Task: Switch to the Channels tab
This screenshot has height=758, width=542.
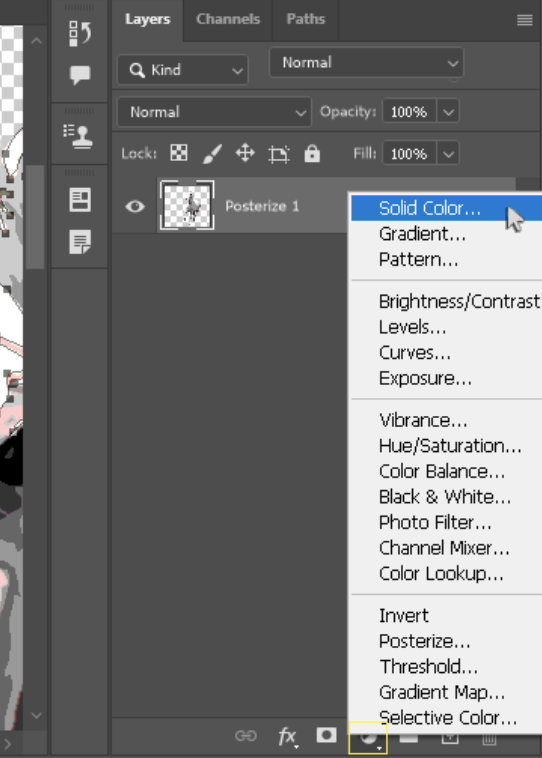Action: click(x=228, y=19)
